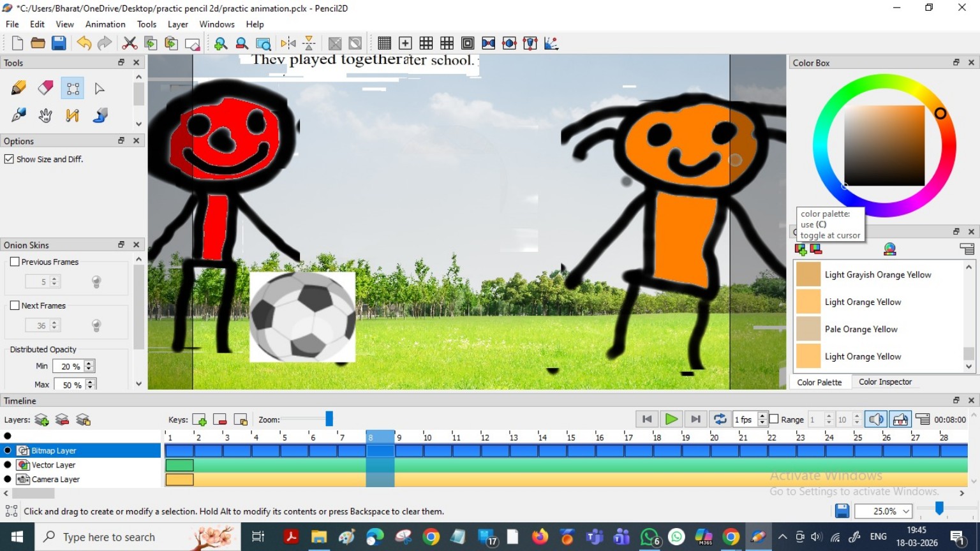Increase the fps spinner value
Image resolution: width=980 pixels, height=551 pixels.
[x=762, y=416]
